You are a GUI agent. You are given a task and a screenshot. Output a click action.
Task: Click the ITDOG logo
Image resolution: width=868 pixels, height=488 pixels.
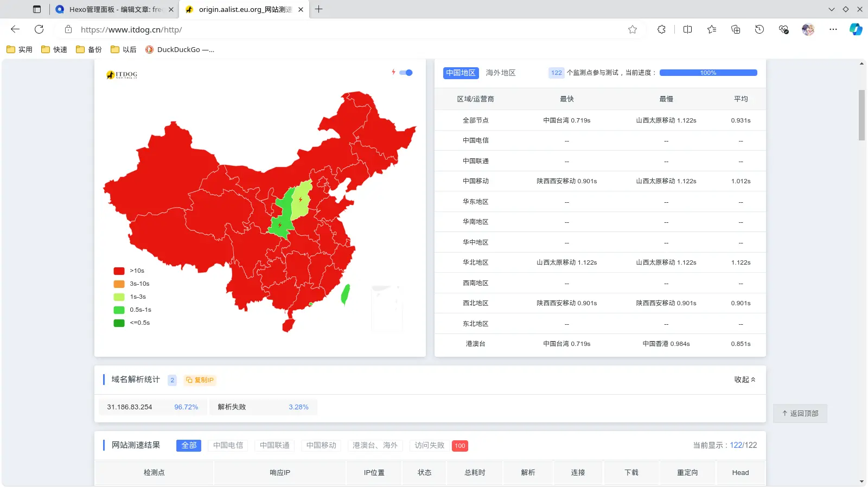pos(122,75)
